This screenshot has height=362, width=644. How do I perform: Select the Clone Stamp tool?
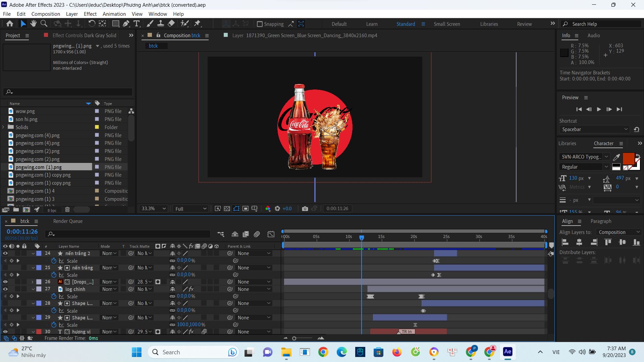[161, 23]
